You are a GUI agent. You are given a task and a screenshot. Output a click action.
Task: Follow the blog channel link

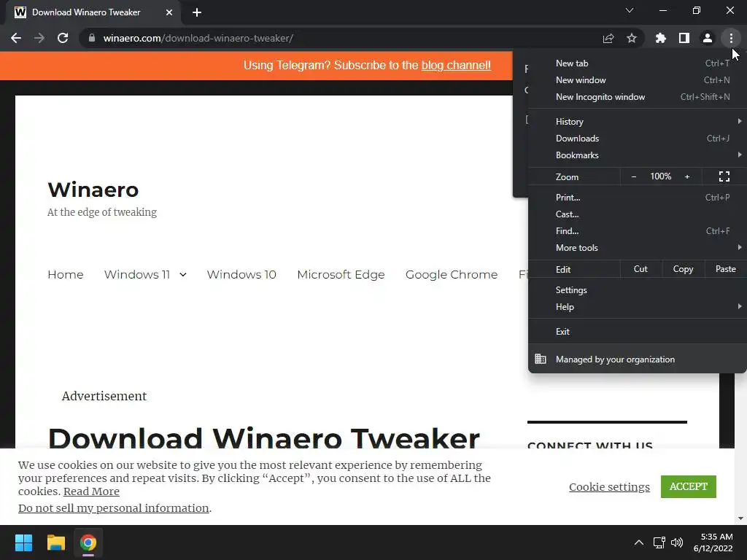456,65
